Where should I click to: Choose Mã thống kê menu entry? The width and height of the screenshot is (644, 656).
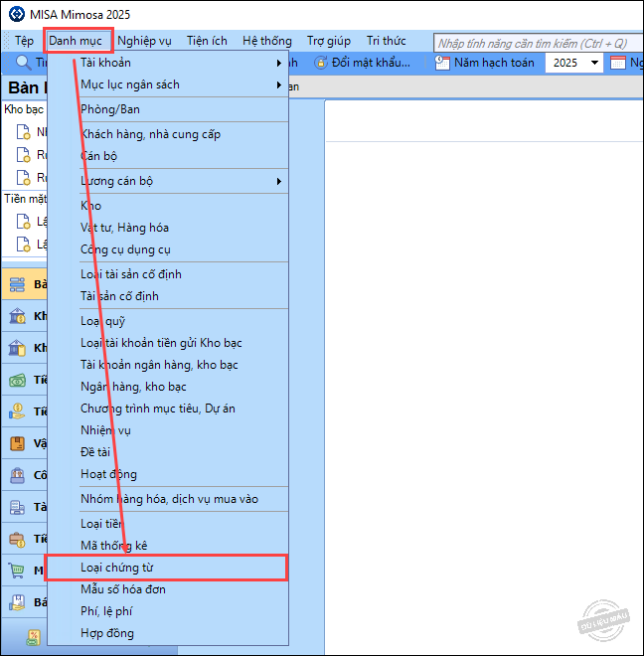168,546
